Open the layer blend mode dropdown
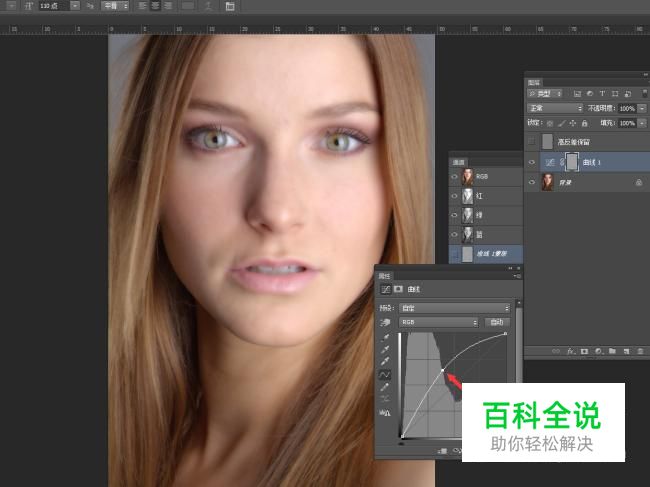650x487 pixels. [x=555, y=108]
